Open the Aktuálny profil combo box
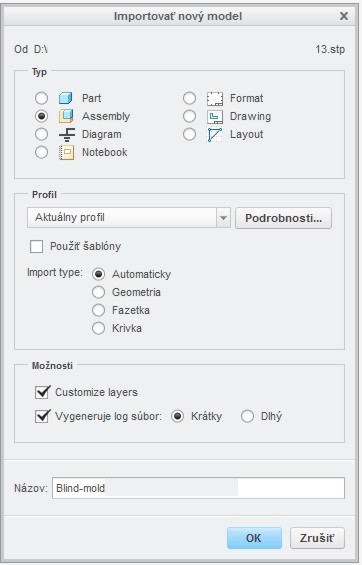Viewport: 362px width, 565px height. click(x=129, y=218)
